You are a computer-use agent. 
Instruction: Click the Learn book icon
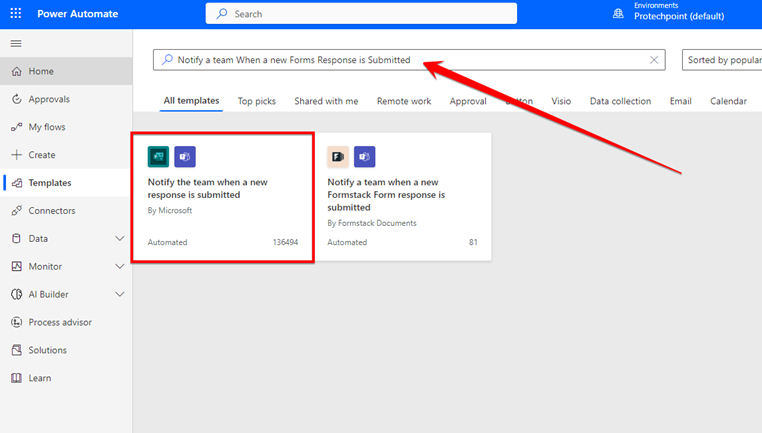pos(17,378)
